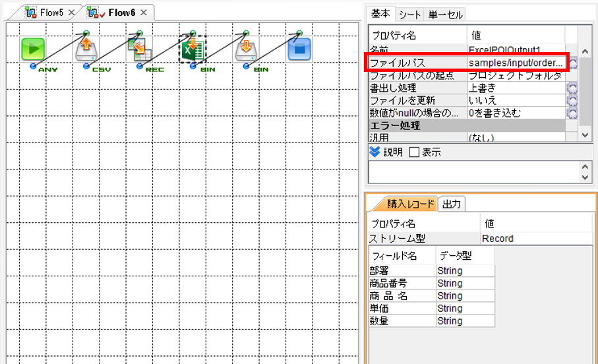
Task: Select the blue End component icon
Action: [x=299, y=49]
